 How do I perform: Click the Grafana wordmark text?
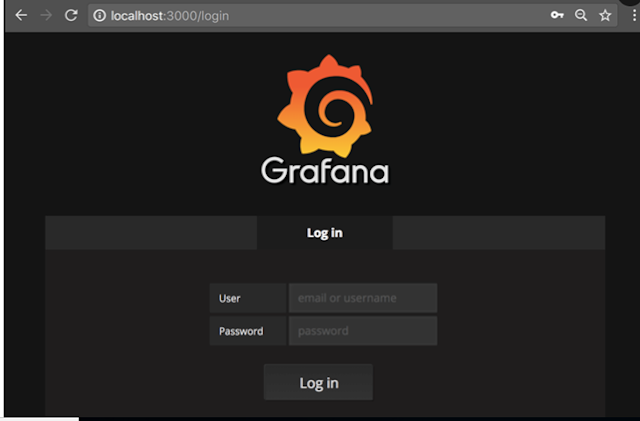tap(325, 171)
